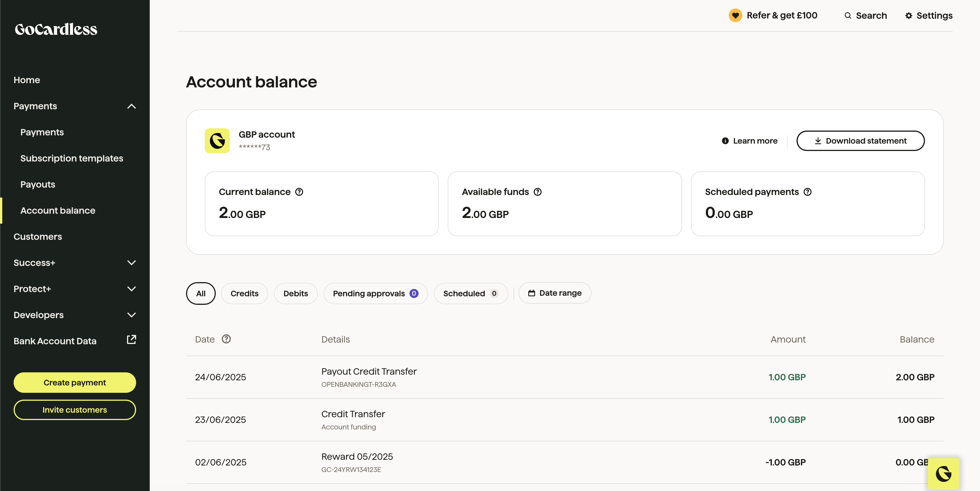Click the Payout Credit Transfer row title
The image size is (980, 491).
coord(369,372)
